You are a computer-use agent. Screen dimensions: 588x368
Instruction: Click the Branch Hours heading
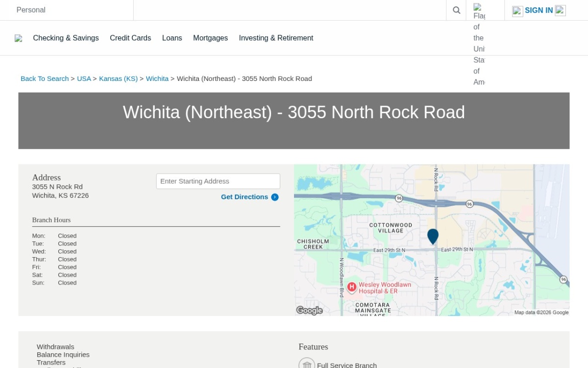point(51,220)
